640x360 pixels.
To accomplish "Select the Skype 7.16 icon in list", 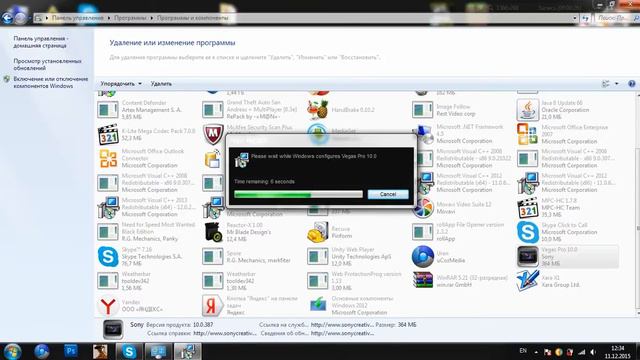I will pyautogui.click(x=108, y=256).
